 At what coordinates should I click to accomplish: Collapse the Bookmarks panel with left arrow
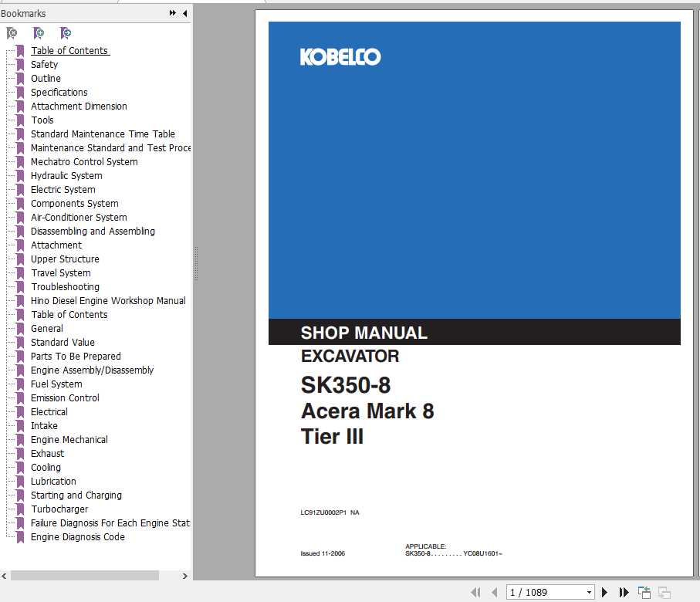184,13
